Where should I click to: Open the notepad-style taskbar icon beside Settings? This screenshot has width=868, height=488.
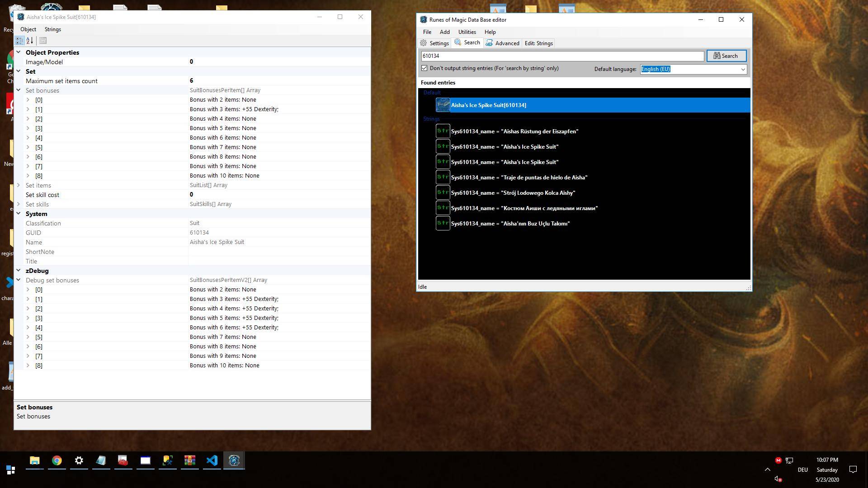click(101, 460)
